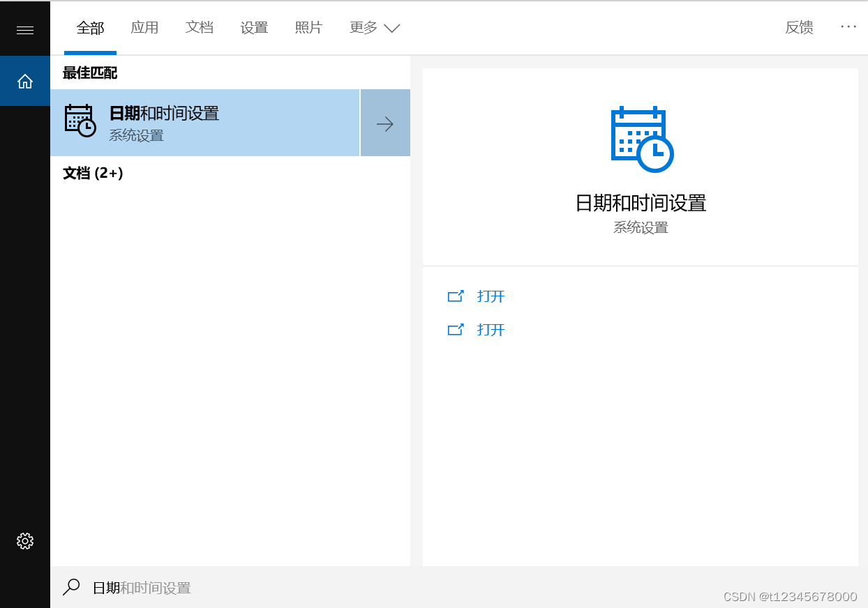Click inside the search input field

click(209, 587)
